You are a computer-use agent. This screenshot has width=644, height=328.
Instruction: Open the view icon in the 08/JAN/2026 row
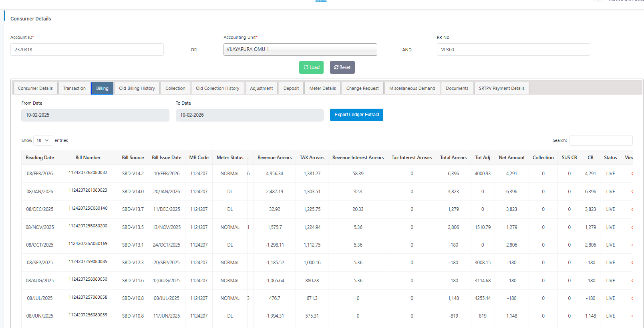pos(632,192)
